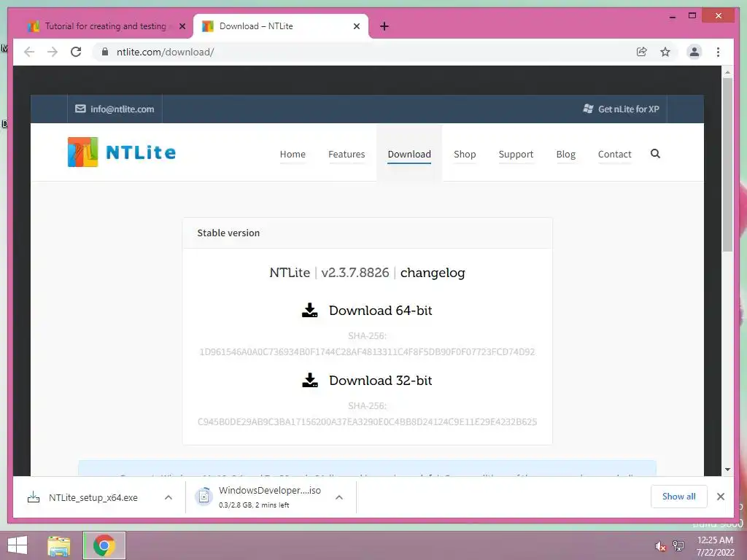Open the Blog menu item

[x=565, y=155]
